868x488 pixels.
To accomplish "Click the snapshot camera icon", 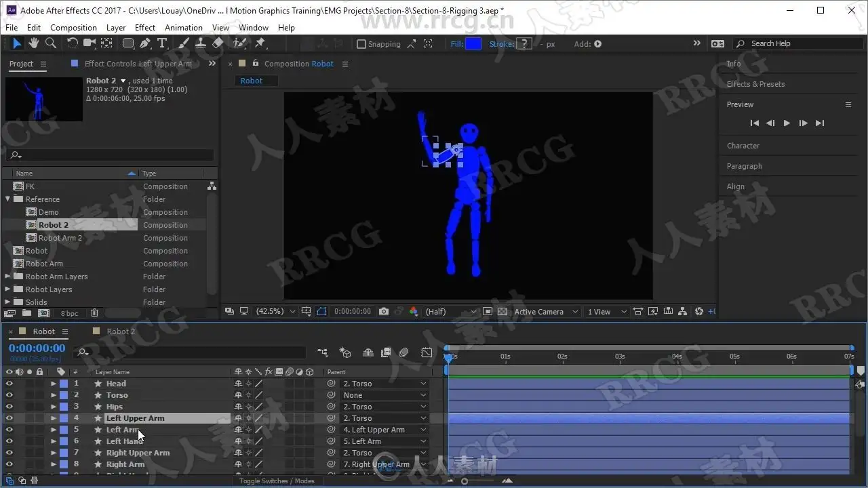I will point(384,312).
